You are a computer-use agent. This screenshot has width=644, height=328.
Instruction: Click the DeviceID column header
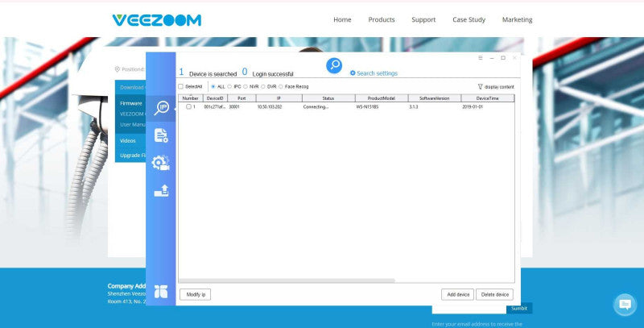coord(215,98)
